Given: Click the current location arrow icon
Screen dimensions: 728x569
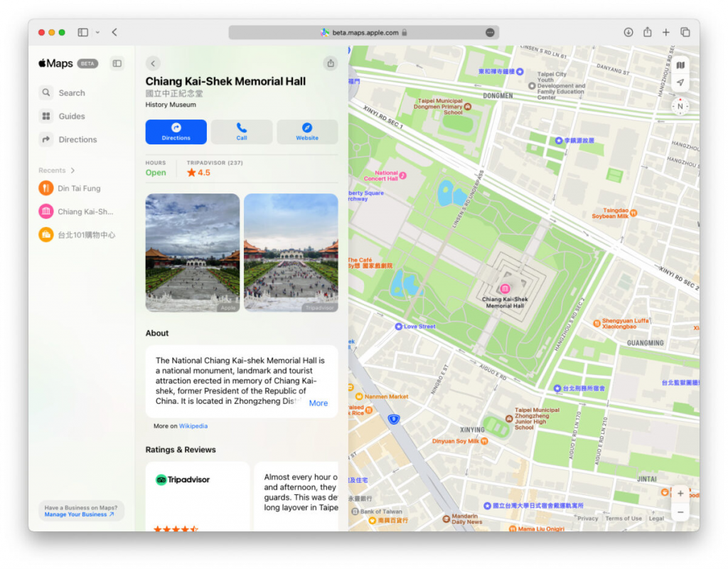Looking at the screenshot, I should click(x=680, y=83).
